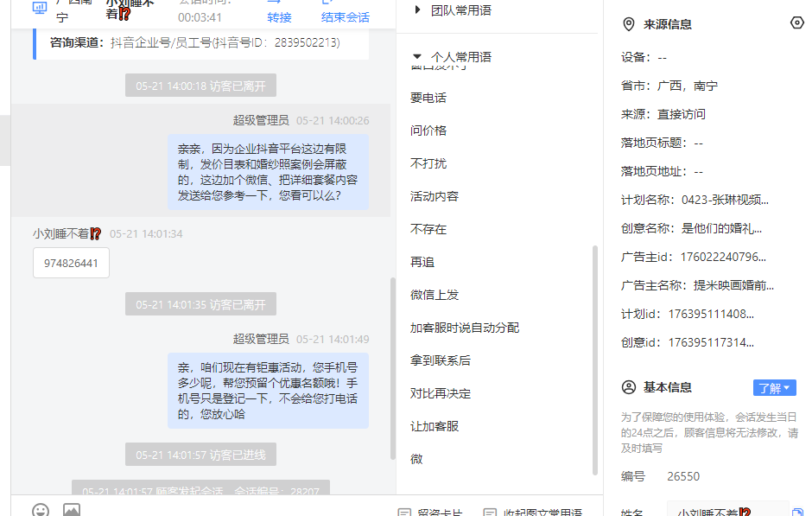812x516 pixels.
Task: Select the 再追 quick phrase
Action: [422, 262]
